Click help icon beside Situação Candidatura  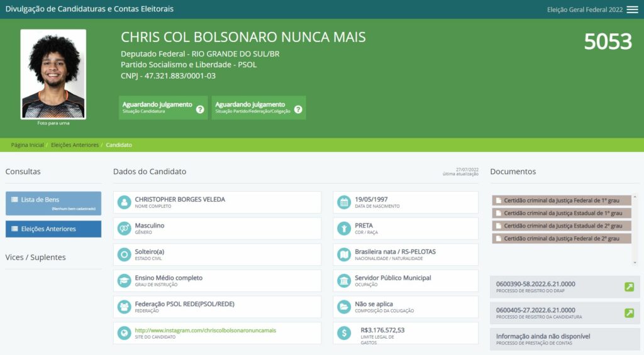(200, 109)
